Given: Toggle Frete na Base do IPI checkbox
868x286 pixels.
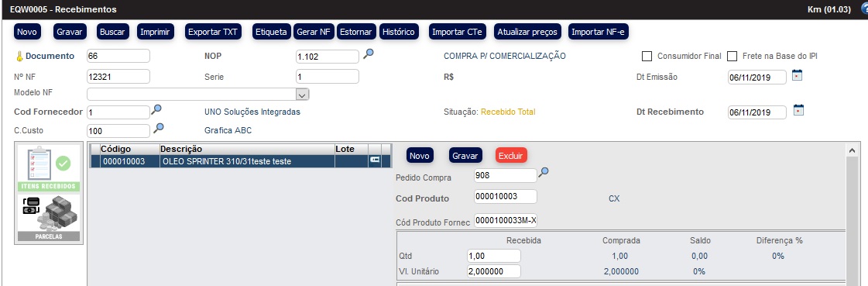Looking at the screenshot, I should (x=732, y=56).
